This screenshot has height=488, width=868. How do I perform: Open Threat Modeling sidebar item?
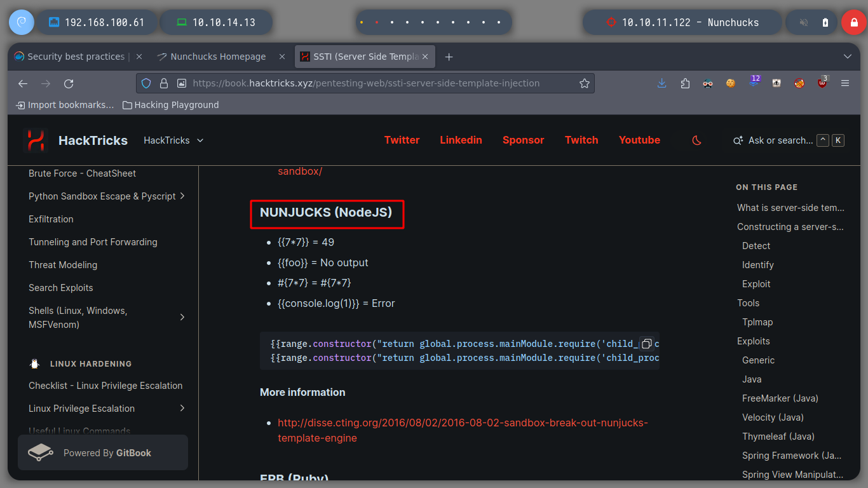click(63, 265)
